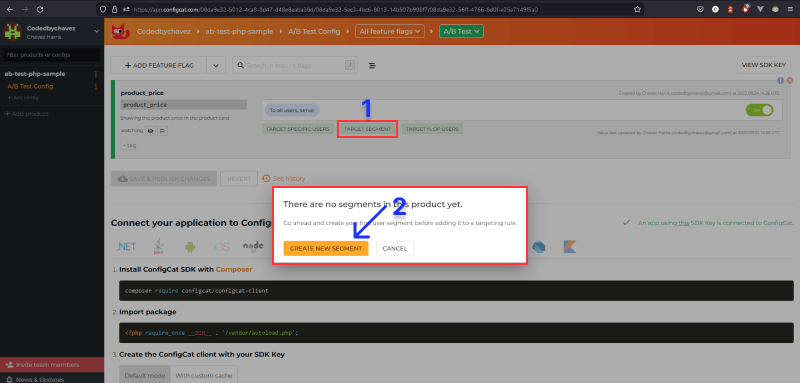The height and width of the screenshot is (383, 800).
Task: Click the ConfigCat cat logo
Action: [119, 32]
